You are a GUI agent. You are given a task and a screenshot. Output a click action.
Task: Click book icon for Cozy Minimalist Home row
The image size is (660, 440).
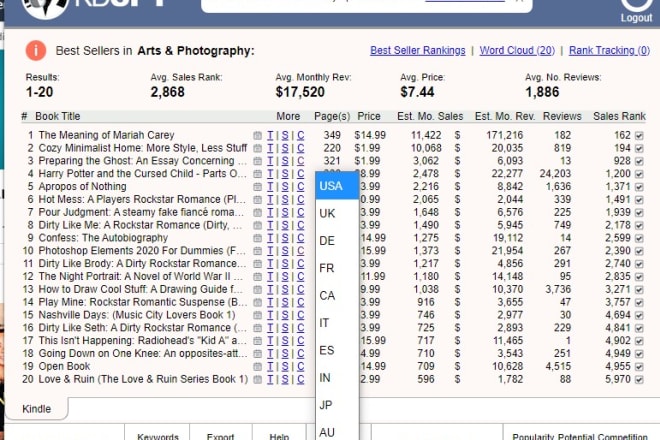point(256,148)
